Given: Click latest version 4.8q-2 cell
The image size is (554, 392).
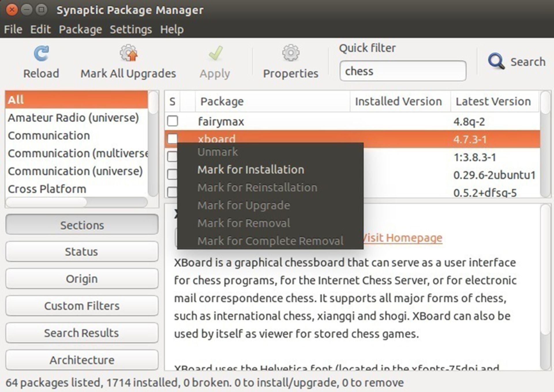Looking at the screenshot, I should (469, 122).
